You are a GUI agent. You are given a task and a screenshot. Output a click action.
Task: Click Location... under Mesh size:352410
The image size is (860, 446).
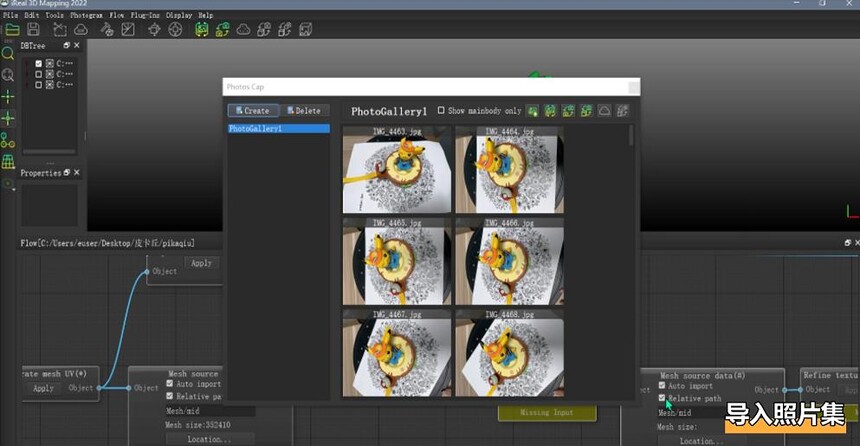pyautogui.click(x=210, y=439)
